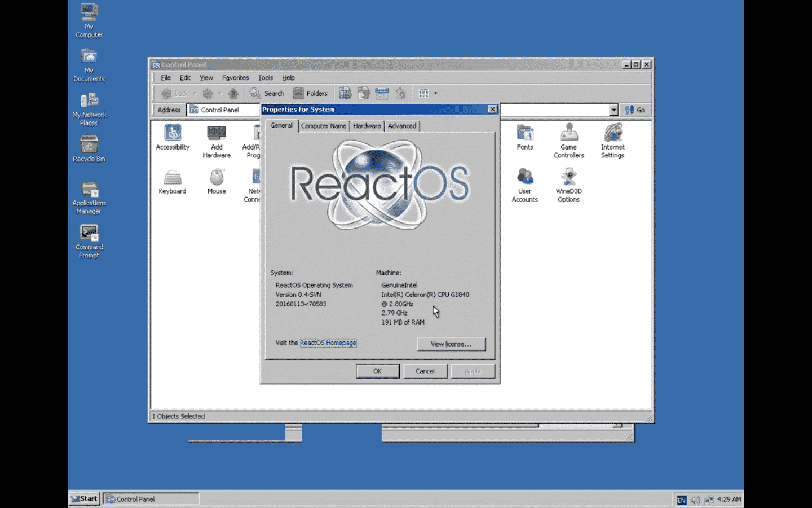Click the Forward arrow in the toolbar

pos(208,94)
